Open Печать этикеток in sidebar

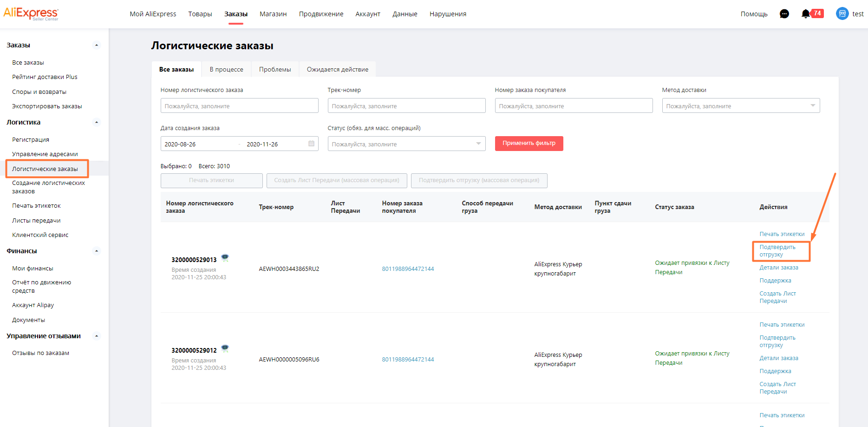[x=36, y=205]
